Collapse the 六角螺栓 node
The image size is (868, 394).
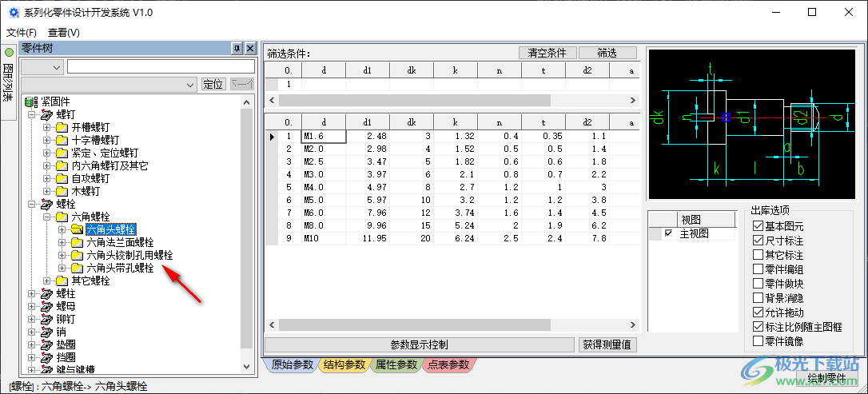[x=47, y=217]
